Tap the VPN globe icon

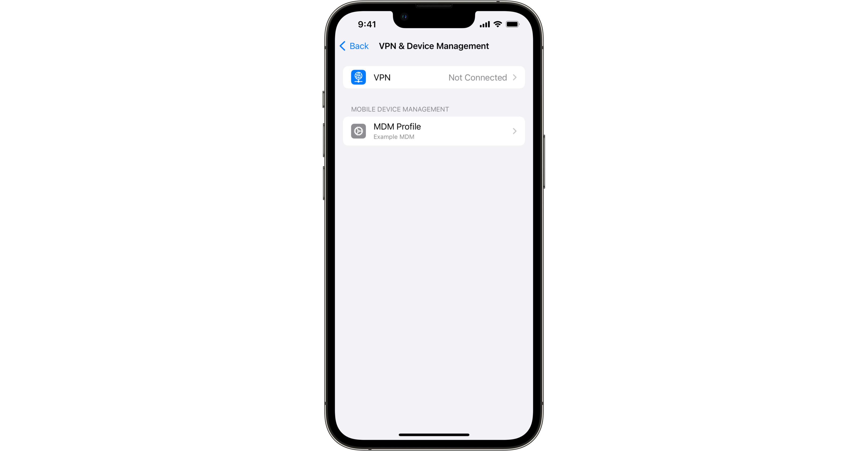pyautogui.click(x=358, y=77)
